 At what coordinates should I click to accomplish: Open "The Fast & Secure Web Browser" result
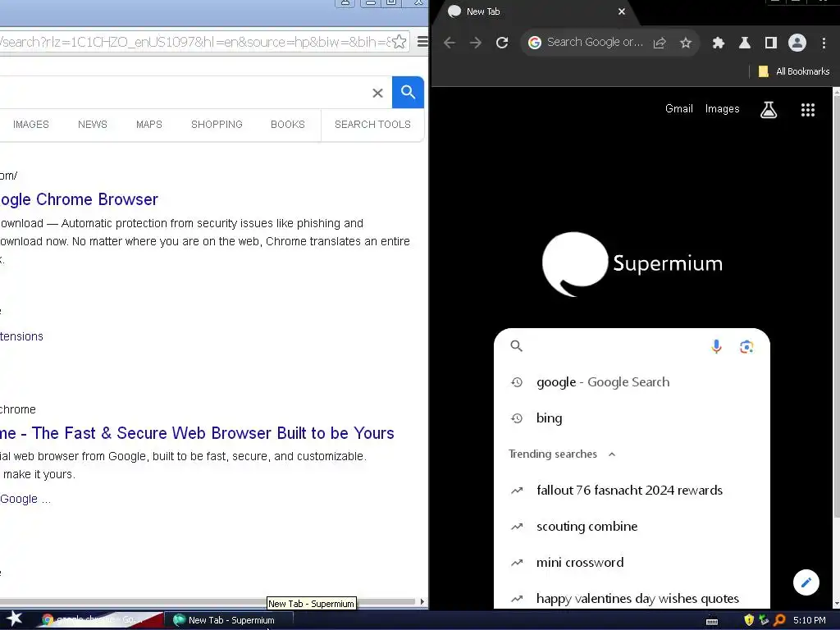[x=197, y=433]
